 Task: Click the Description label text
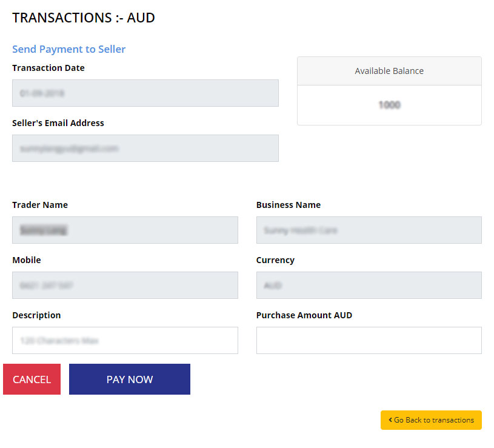(x=36, y=315)
